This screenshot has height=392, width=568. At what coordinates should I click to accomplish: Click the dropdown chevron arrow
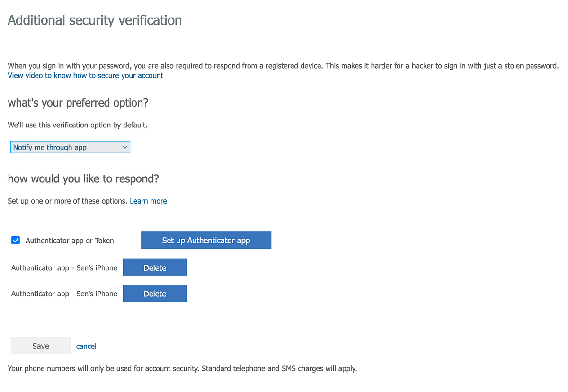click(124, 147)
